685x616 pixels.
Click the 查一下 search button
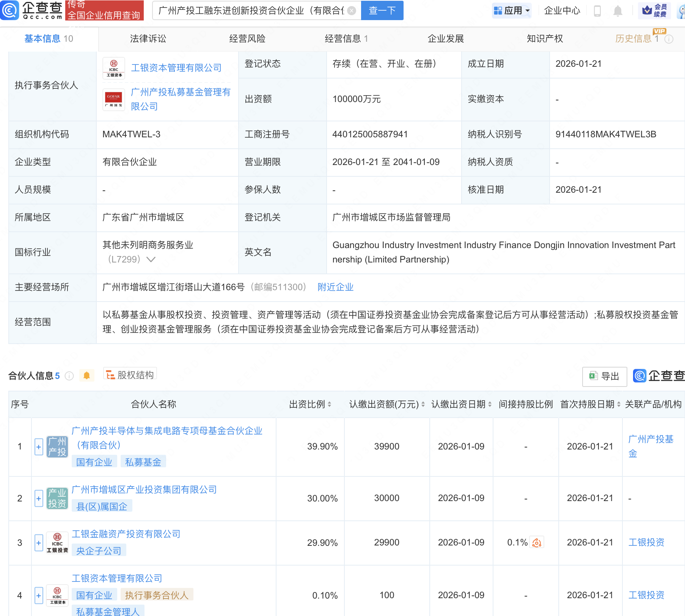coord(382,11)
